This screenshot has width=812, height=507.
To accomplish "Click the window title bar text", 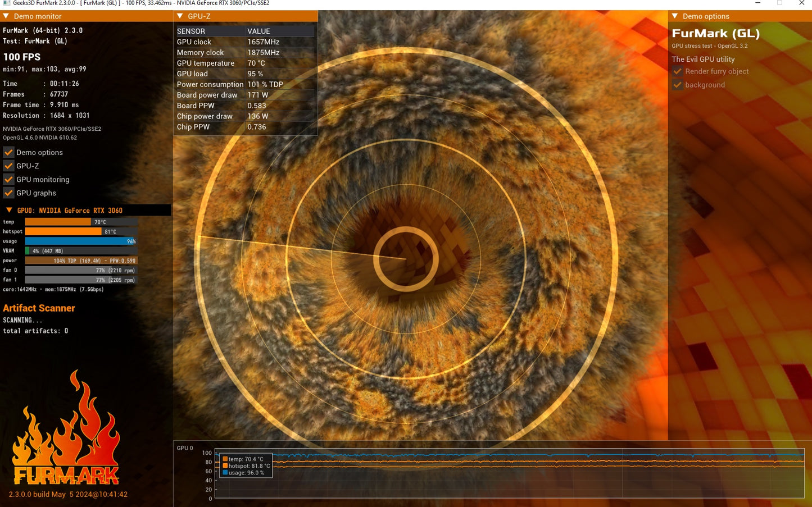I will pyautogui.click(x=141, y=3).
